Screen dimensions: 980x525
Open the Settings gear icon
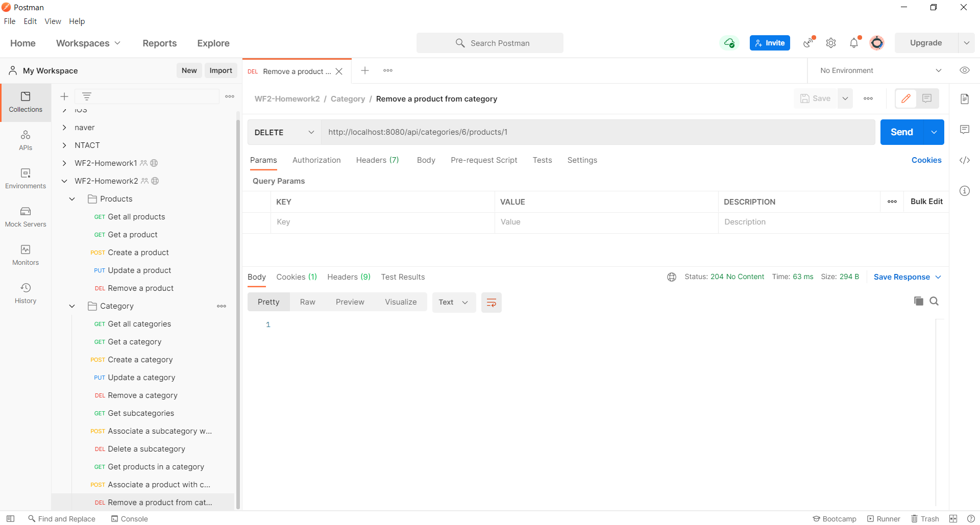(x=831, y=43)
